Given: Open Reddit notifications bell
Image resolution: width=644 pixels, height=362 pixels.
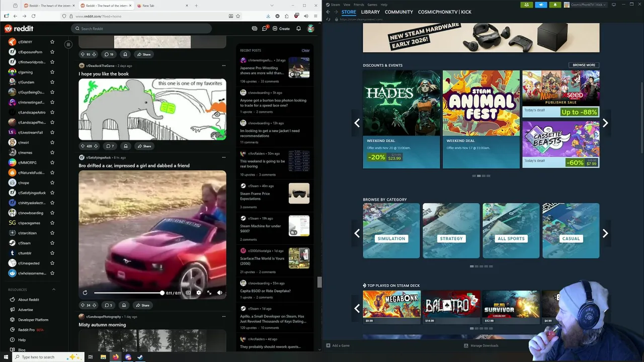Looking at the screenshot, I should point(298,29).
